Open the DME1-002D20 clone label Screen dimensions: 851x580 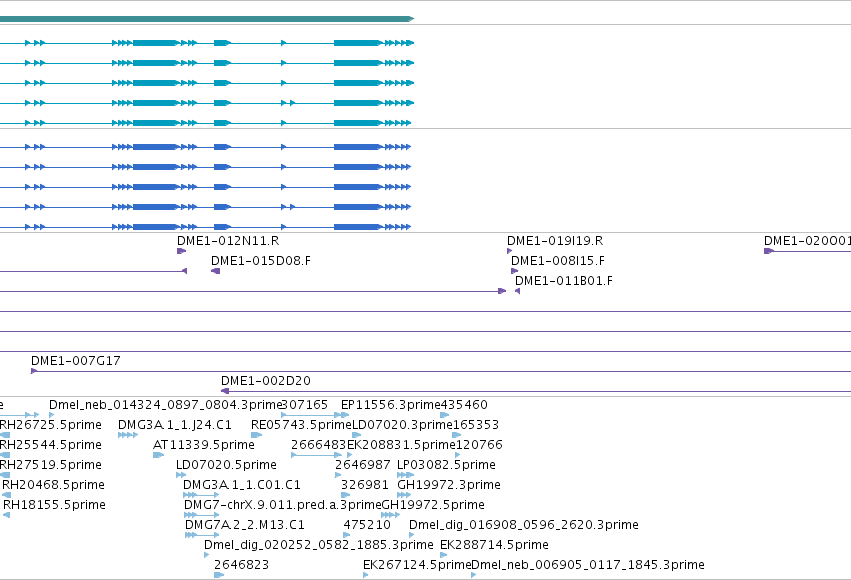[266, 381]
